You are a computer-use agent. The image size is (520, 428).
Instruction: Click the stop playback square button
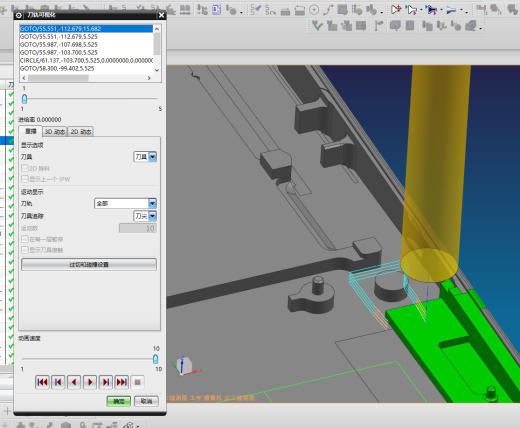pos(137,382)
